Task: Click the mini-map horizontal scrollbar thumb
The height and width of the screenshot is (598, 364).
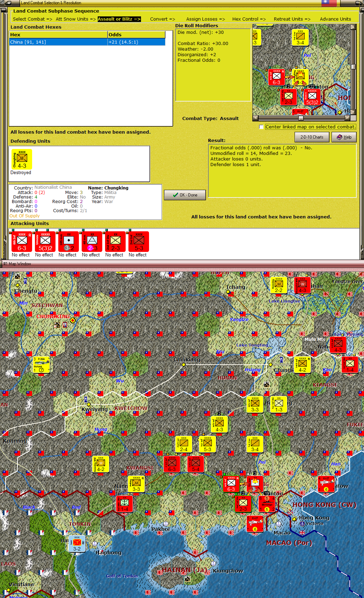Action: click(301, 118)
